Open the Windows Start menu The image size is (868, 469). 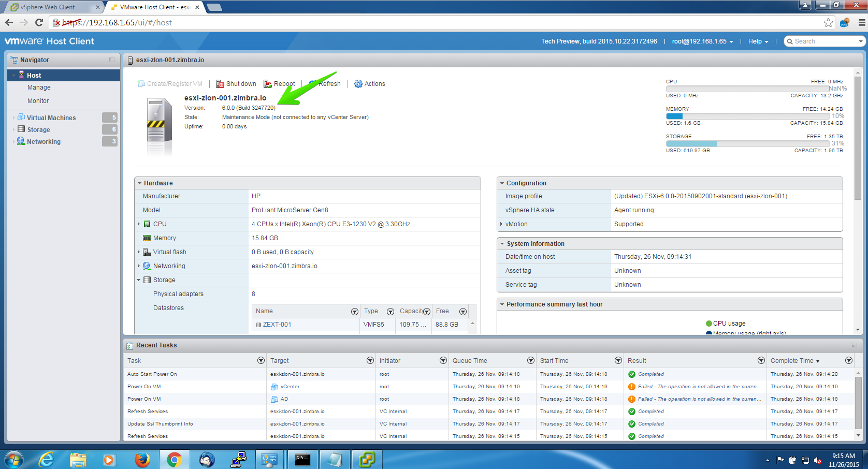point(14,460)
